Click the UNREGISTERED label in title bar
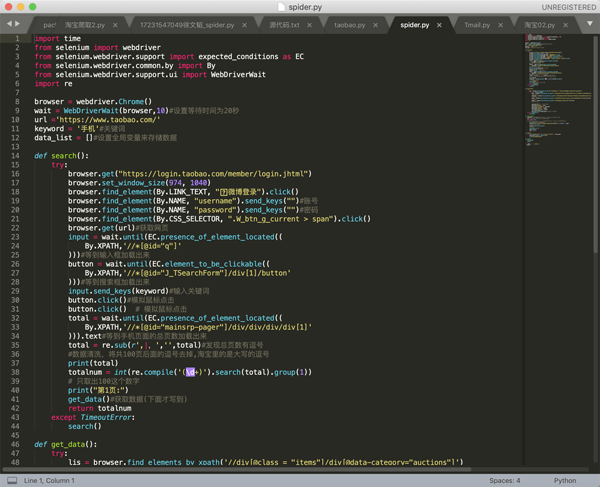600x487 pixels. pos(568,7)
